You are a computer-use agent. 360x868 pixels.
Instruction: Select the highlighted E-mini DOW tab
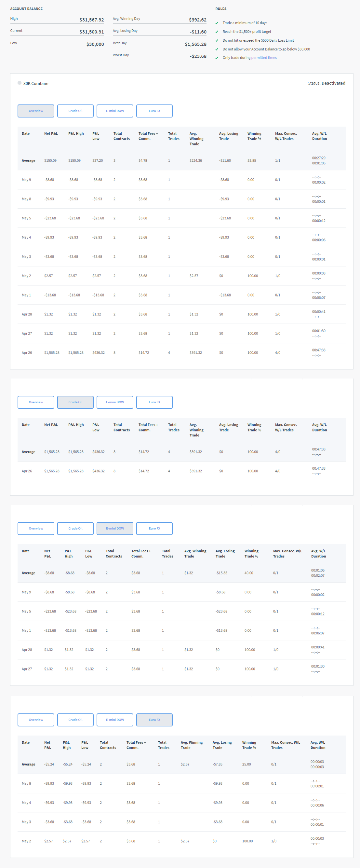(x=115, y=528)
